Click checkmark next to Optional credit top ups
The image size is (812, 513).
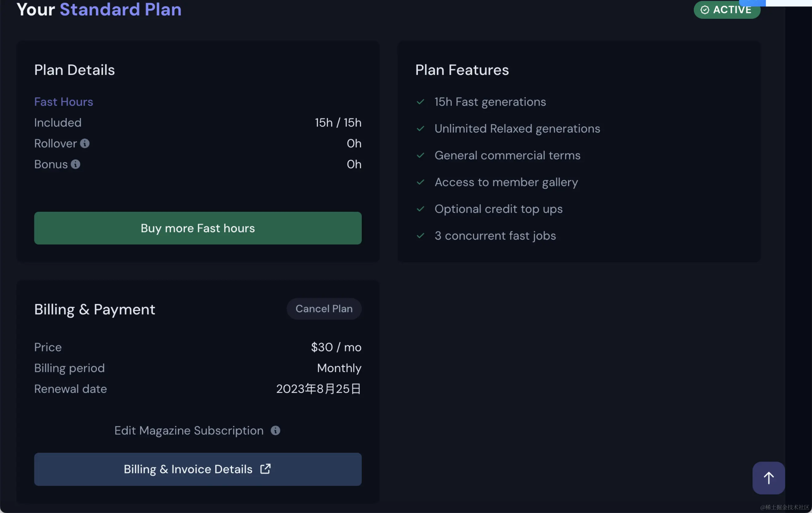click(420, 209)
